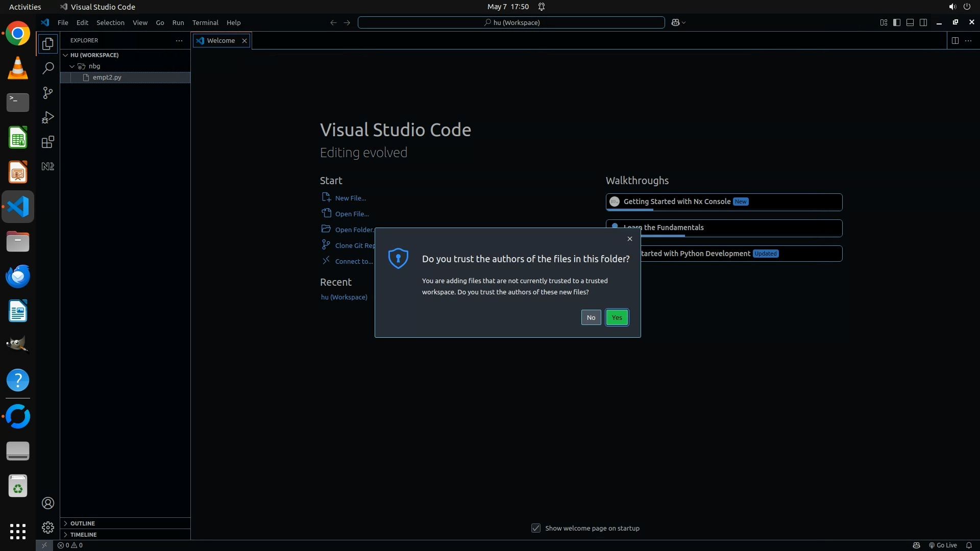Expand the OUTLINE section
Image resolution: width=980 pixels, height=551 pixels.
click(82, 523)
